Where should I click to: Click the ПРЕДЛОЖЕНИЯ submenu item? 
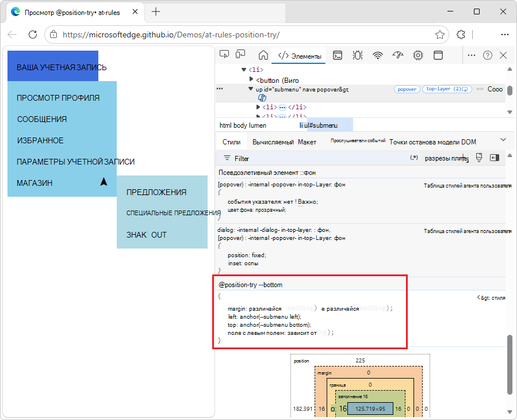156,192
